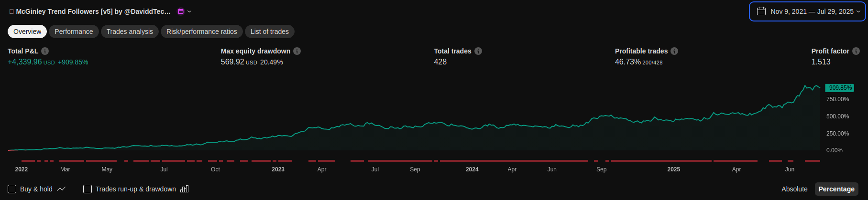Click the pink strategy icon near title

181,11
